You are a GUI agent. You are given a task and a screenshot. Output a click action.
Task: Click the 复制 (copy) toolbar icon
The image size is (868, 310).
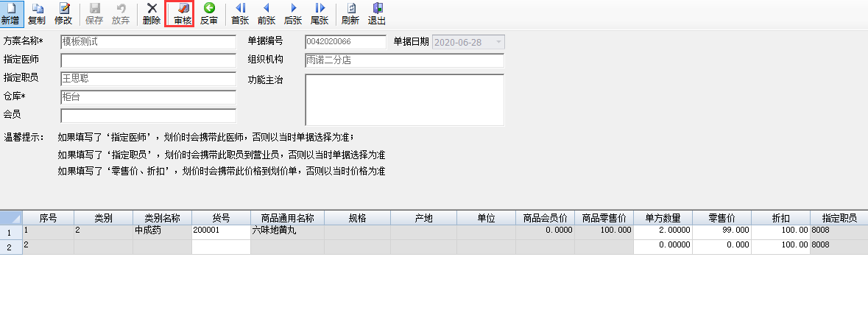(x=37, y=14)
